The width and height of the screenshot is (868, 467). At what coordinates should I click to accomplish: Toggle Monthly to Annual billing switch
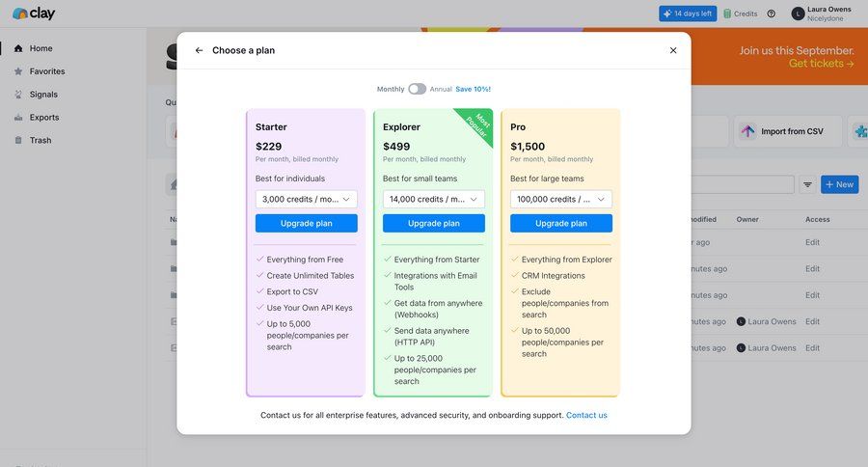[417, 89]
